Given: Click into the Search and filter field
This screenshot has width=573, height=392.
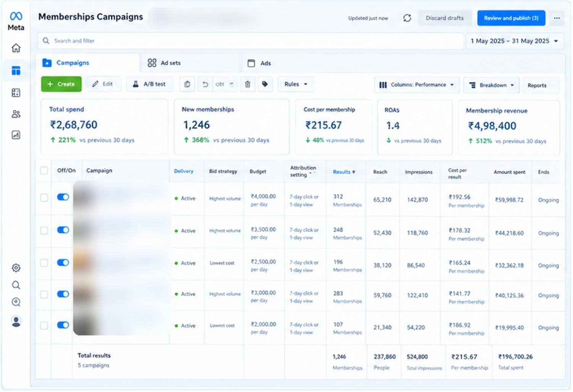Looking at the screenshot, I should point(250,41).
